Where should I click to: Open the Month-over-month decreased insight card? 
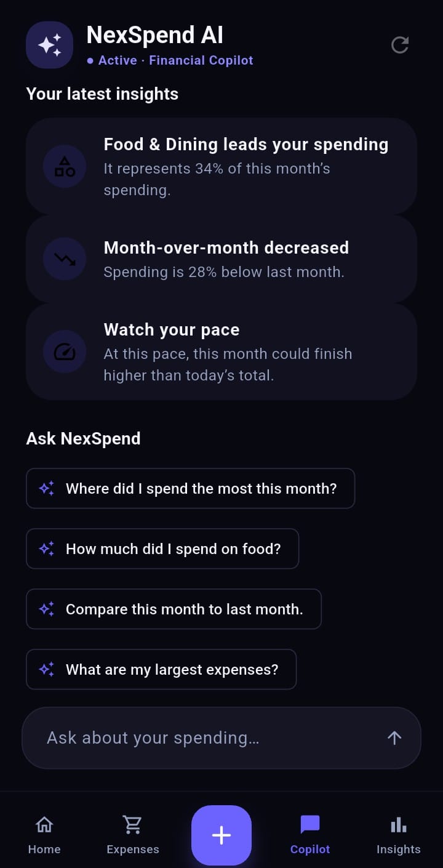coord(221,259)
